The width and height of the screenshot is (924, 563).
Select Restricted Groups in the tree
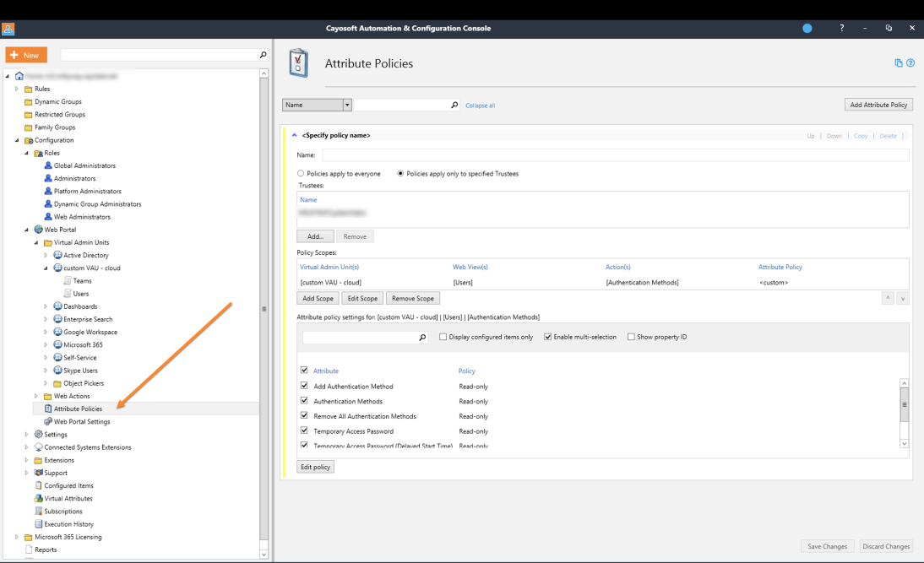(x=59, y=115)
